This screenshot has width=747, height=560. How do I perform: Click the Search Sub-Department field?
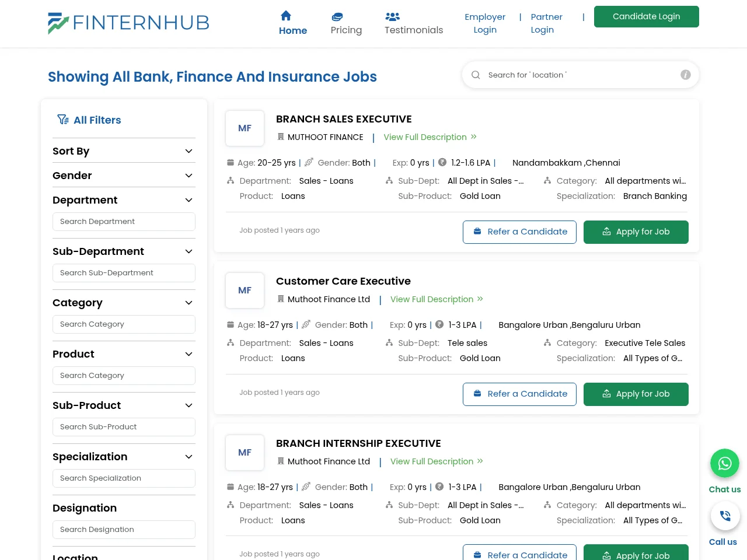(x=124, y=273)
